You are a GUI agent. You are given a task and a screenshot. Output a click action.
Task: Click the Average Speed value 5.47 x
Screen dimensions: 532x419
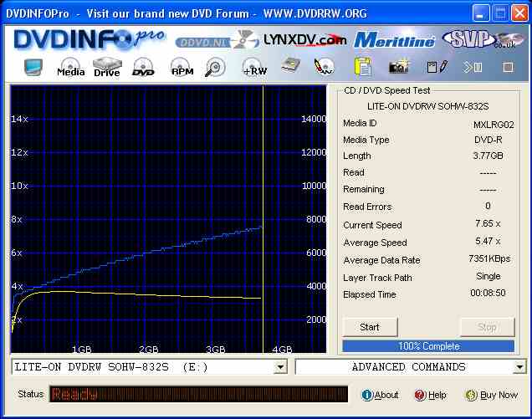click(488, 241)
